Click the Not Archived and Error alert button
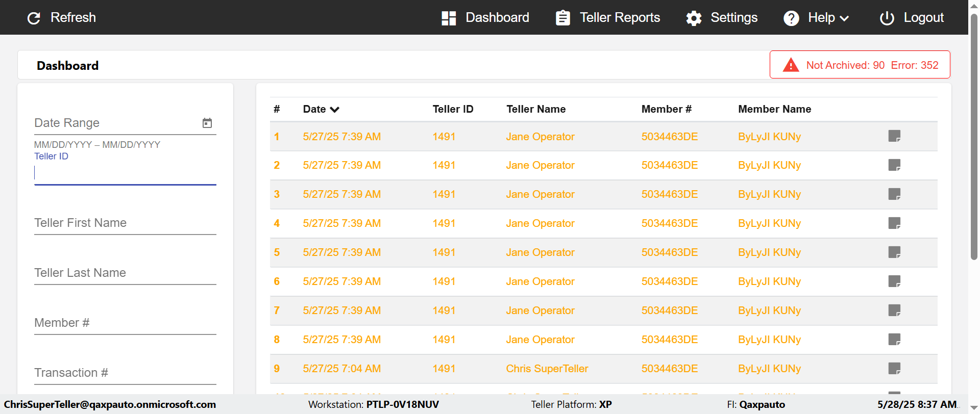This screenshot has height=414, width=980. [860, 65]
